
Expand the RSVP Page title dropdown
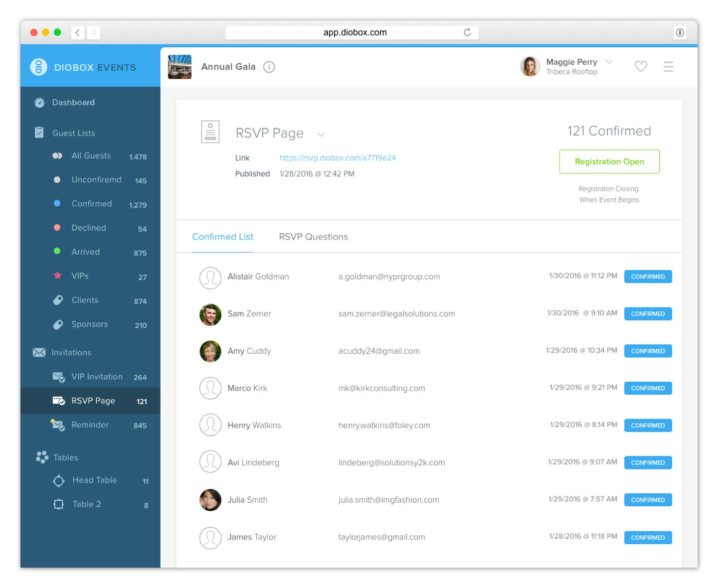click(321, 135)
